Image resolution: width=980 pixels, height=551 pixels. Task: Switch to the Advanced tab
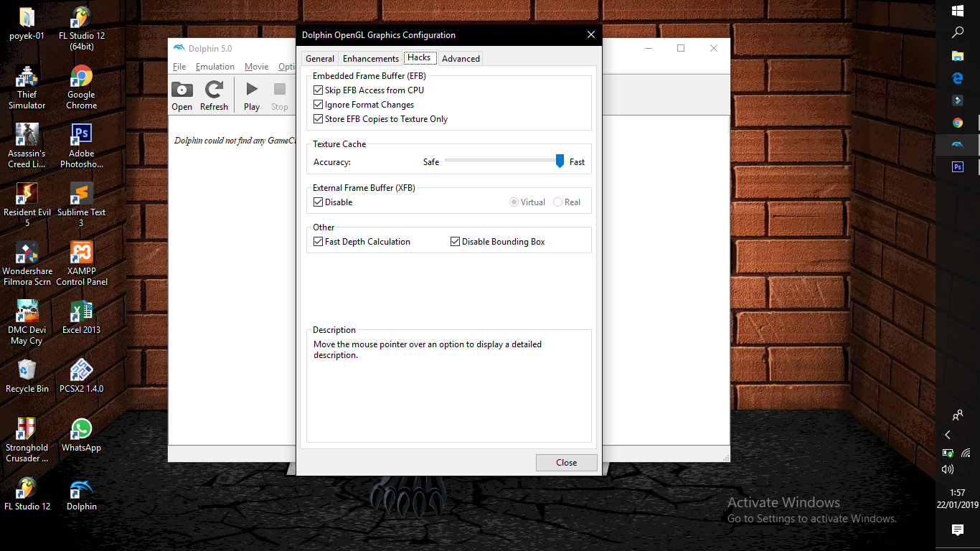(x=461, y=59)
